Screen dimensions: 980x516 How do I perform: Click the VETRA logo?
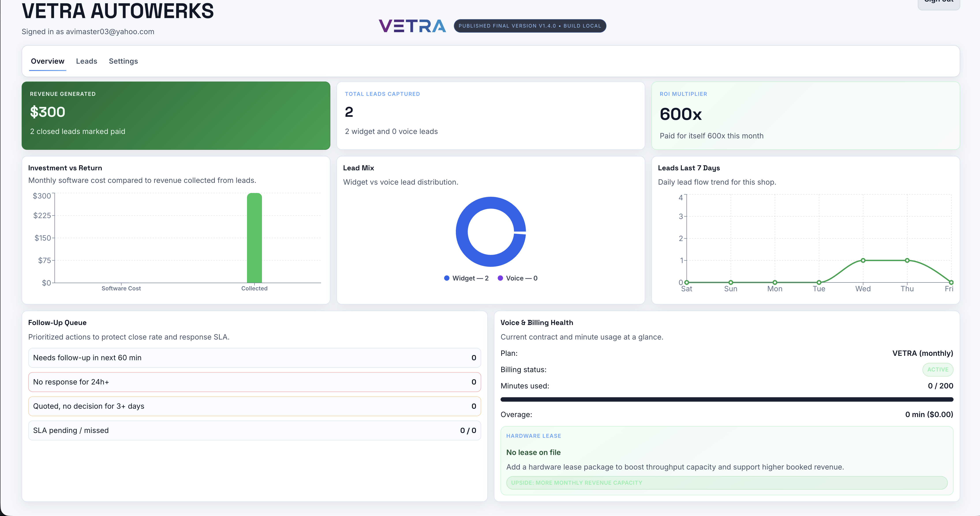coord(412,26)
